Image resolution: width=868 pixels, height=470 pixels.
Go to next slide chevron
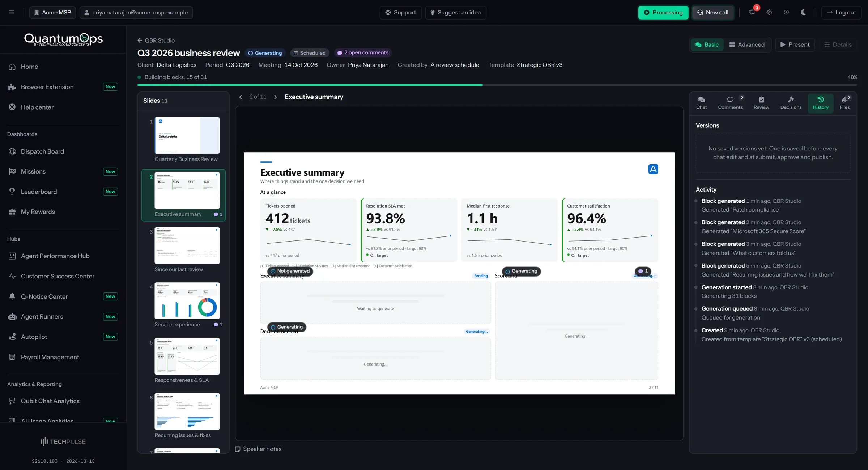(276, 97)
